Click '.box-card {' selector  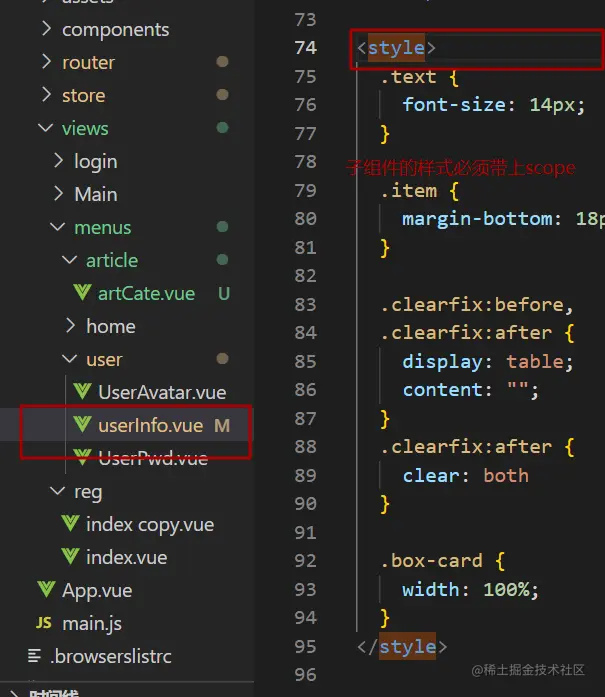point(443,561)
